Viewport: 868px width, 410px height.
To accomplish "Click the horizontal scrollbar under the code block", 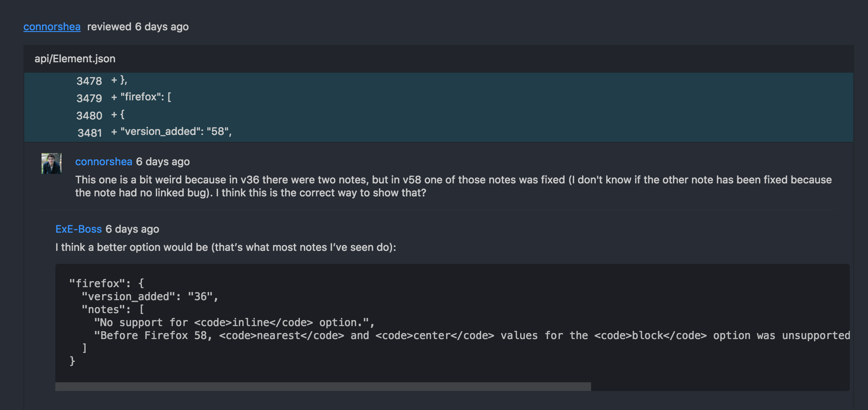I will click(322, 385).
